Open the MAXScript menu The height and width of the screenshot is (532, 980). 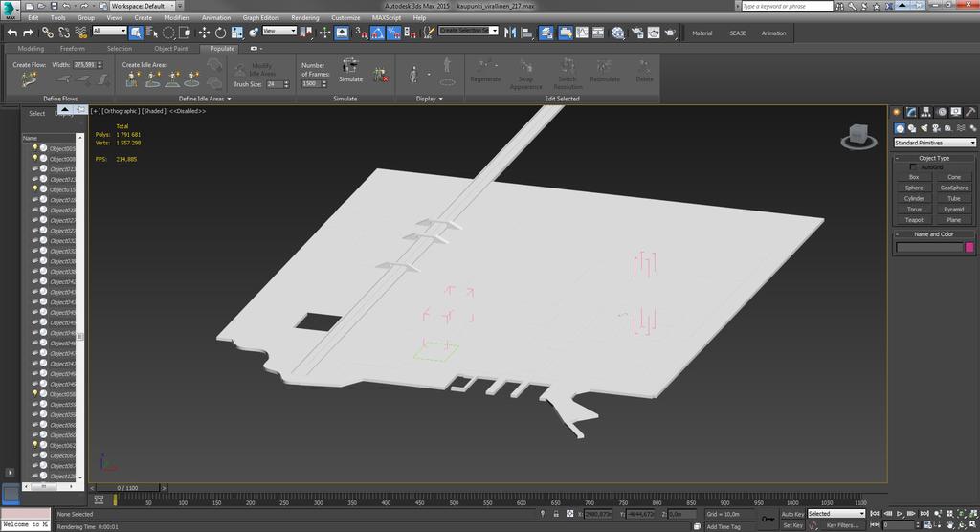point(387,17)
